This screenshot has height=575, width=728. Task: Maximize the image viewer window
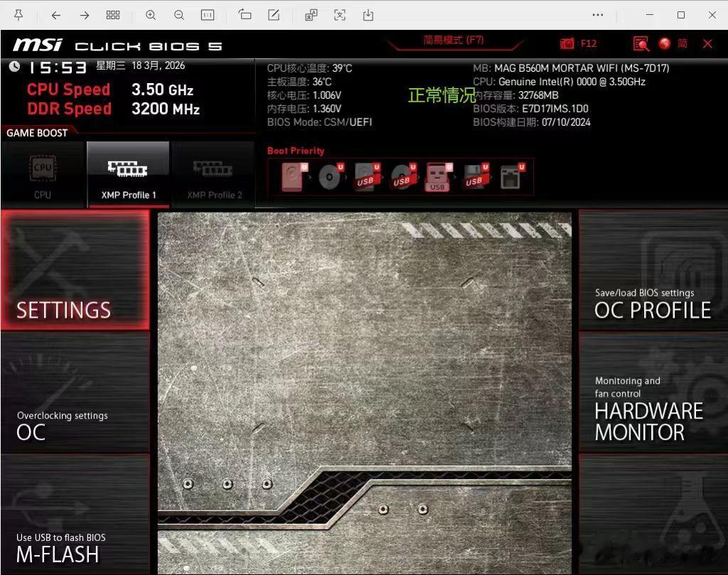pos(680,15)
